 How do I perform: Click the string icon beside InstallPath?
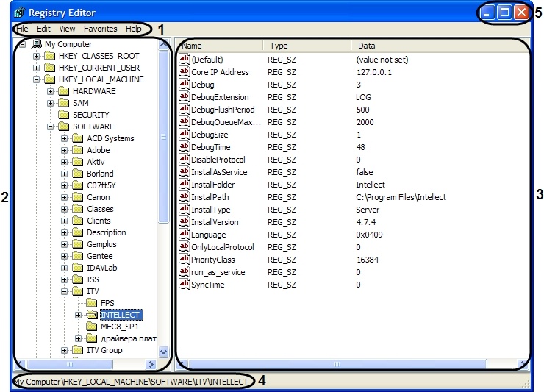tap(185, 196)
